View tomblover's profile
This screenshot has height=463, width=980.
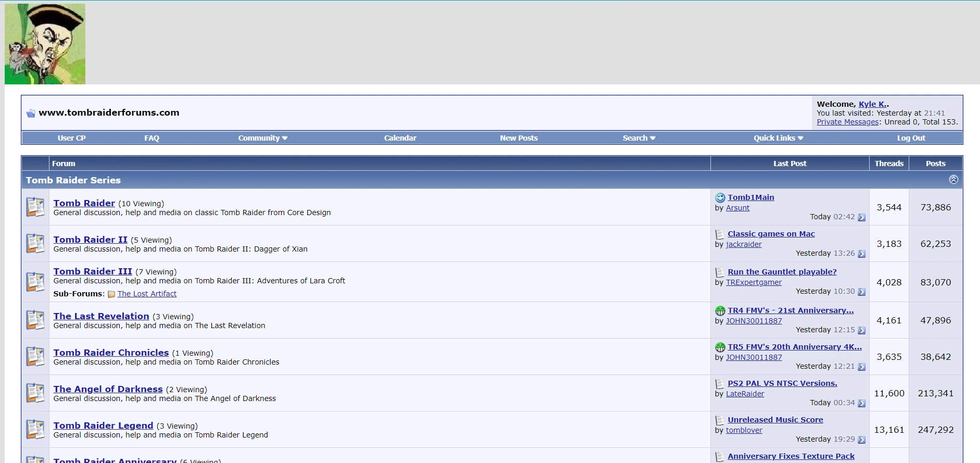coord(744,430)
